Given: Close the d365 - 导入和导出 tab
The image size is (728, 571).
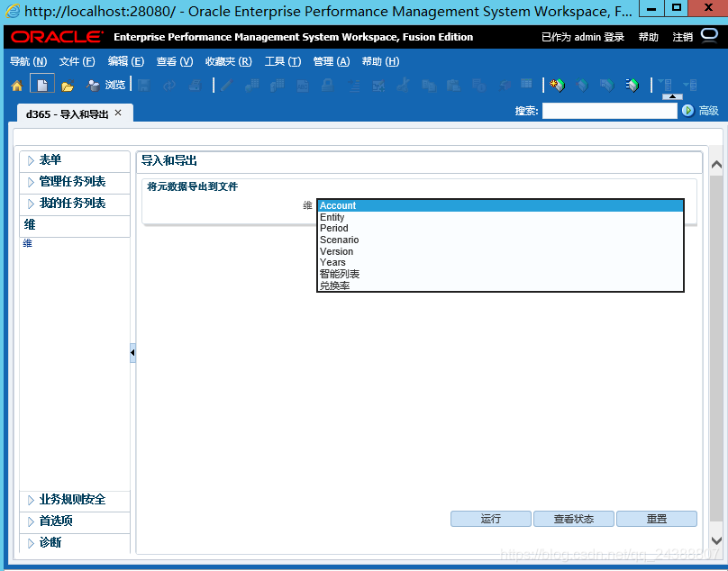Looking at the screenshot, I should click(118, 113).
